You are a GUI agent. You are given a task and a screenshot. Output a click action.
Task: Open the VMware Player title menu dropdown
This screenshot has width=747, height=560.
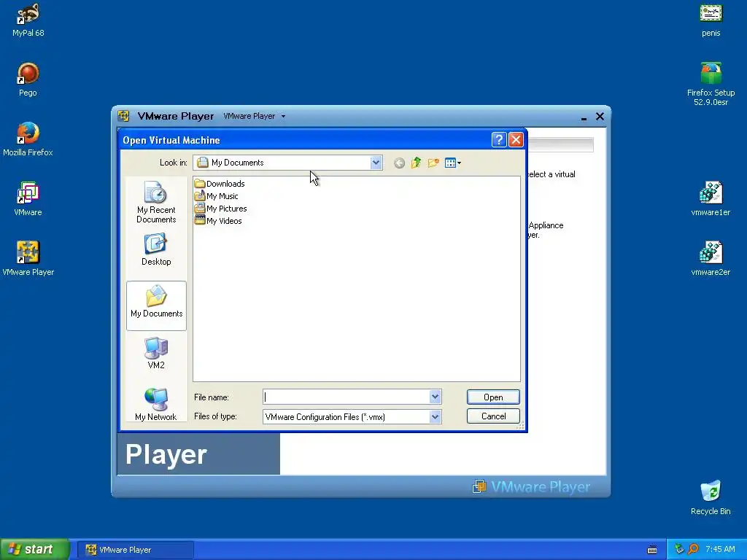(255, 116)
